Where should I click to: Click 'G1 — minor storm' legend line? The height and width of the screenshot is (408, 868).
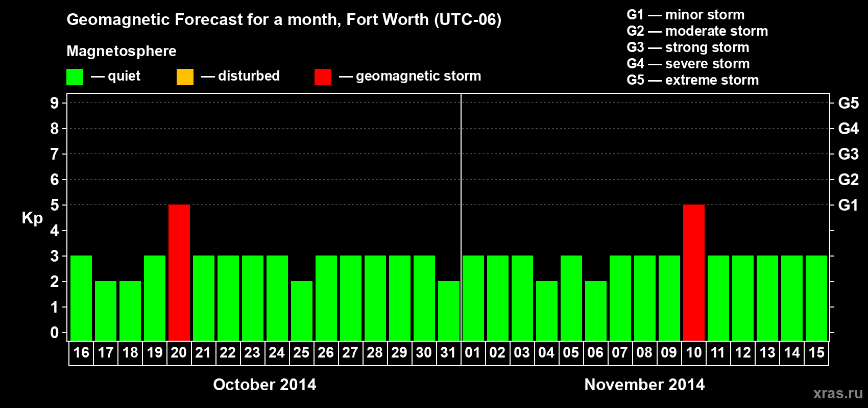(686, 15)
